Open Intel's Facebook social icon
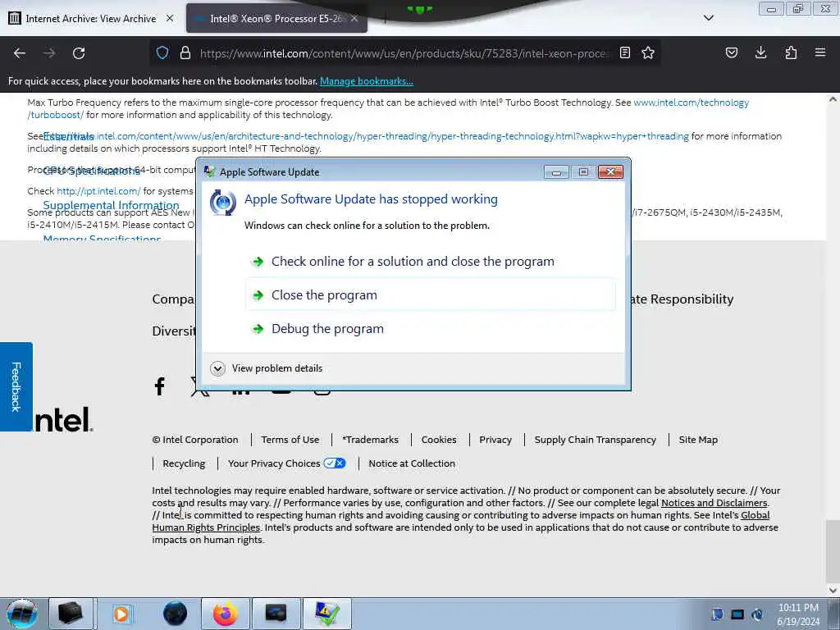The width and height of the screenshot is (840, 630). 160,386
